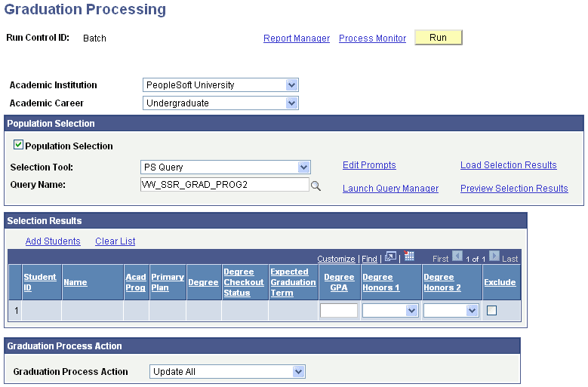Sort by Acad Prog column header
Viewport: 588px width, 387px height.
click(136, 282)
